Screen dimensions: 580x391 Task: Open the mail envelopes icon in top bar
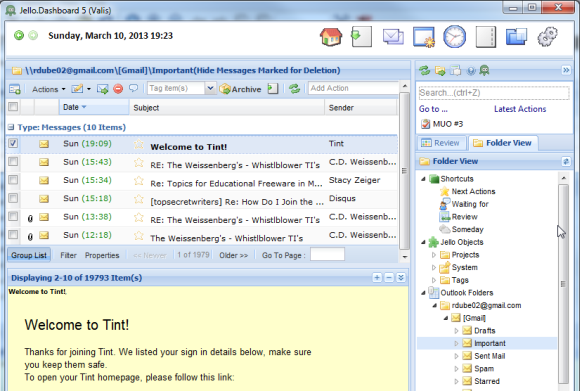point(393,37)
